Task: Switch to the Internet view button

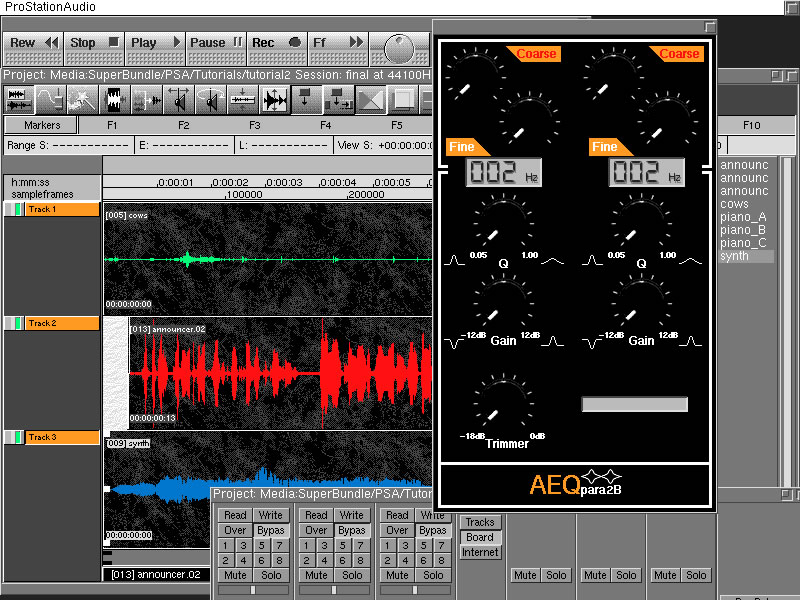Action: click(x=480, y=553)
